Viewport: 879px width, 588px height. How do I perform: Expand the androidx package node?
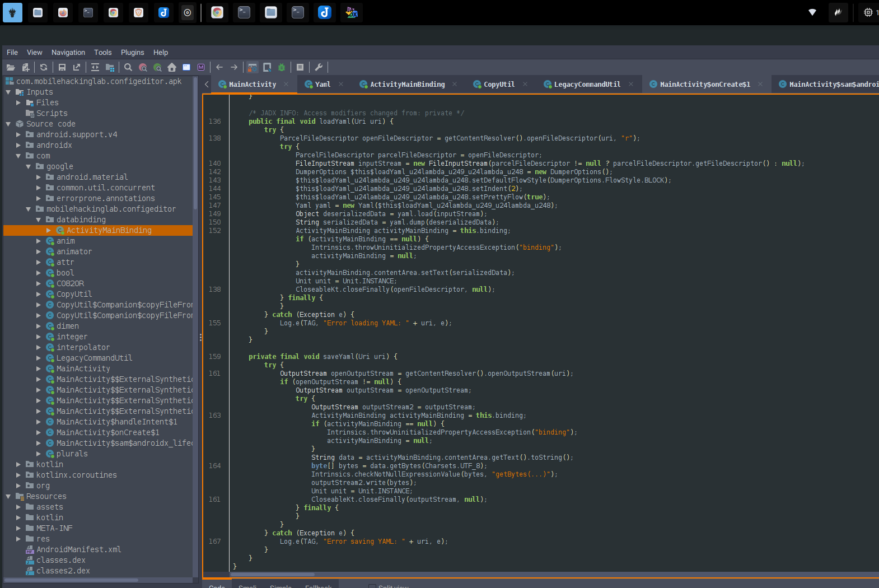coord(18,145)
